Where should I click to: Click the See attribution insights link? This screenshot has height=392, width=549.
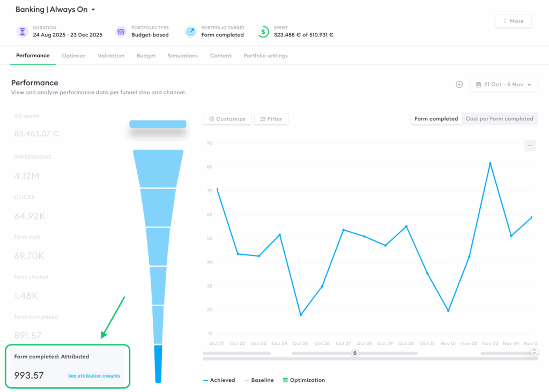pyautogui.click(x=94, y=375)
